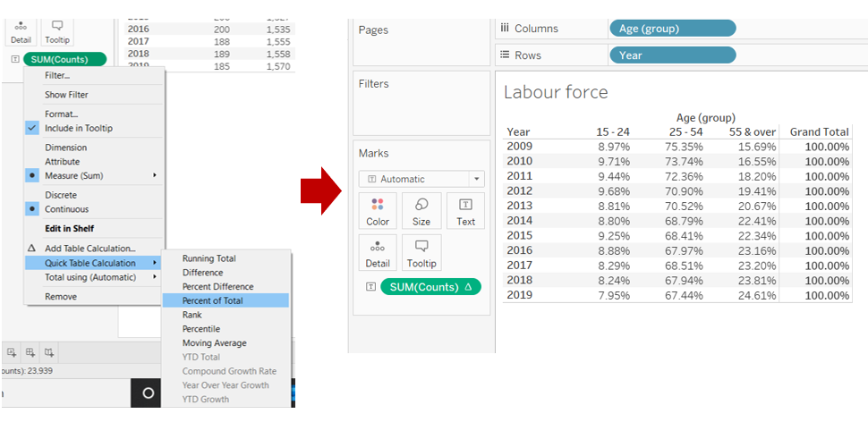868x422 pixels.
Task: Open the Size marks card
Action: 421,211
